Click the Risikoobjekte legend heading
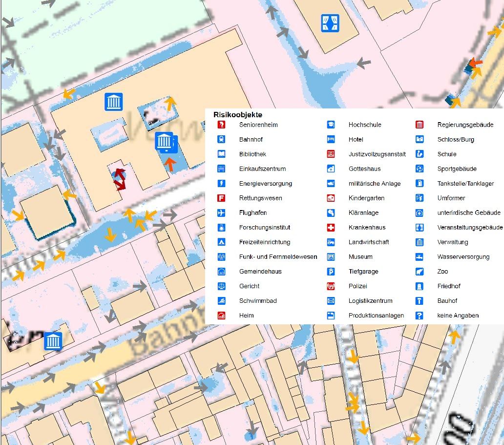The width and height of the screenshot is (504, 445). coord(238,115)
